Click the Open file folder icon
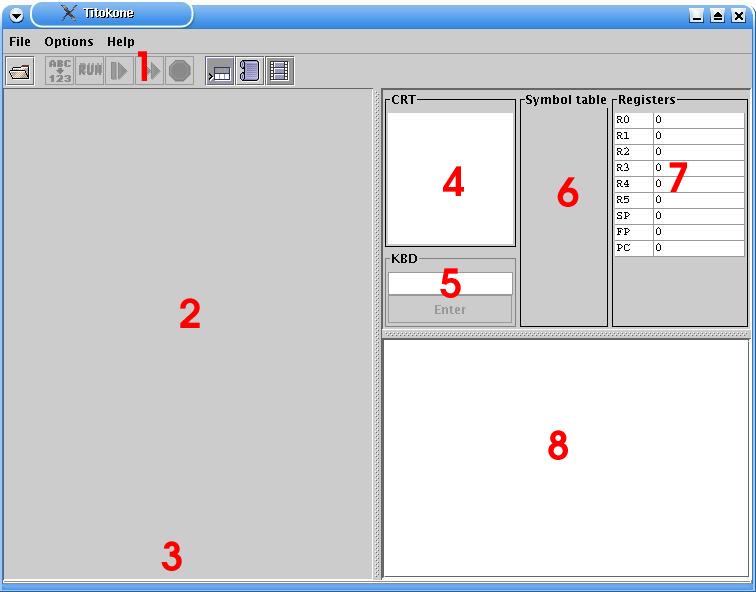756x592 pixels. 20,71
